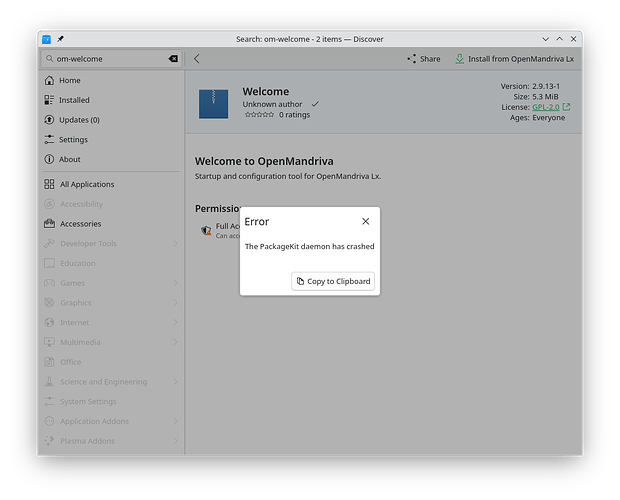Open the GPL-2.0 license link
Viewport: 620px width, 500px height.
pos(546,107)
